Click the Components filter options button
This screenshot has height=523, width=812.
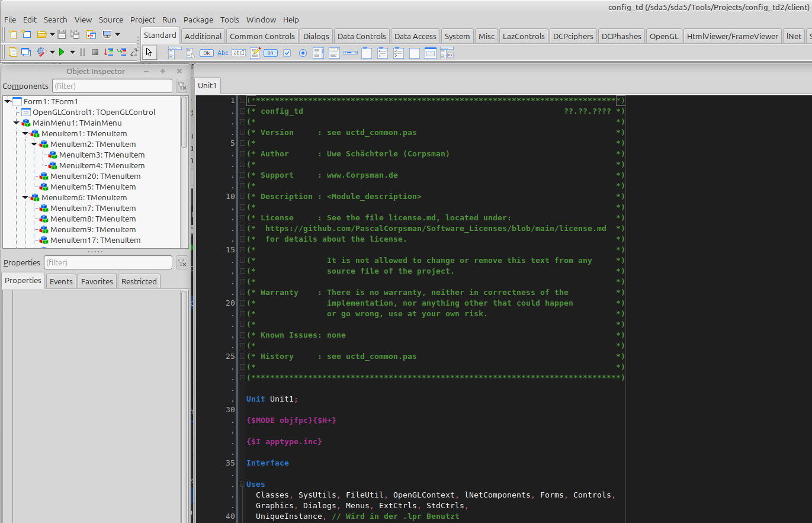tap(182, 86)
